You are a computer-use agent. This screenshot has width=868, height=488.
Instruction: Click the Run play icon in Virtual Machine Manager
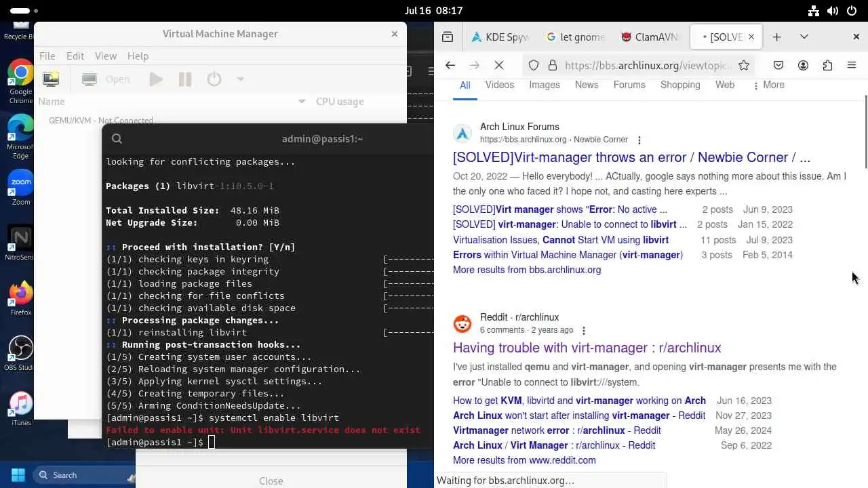[x=156, y=79]
